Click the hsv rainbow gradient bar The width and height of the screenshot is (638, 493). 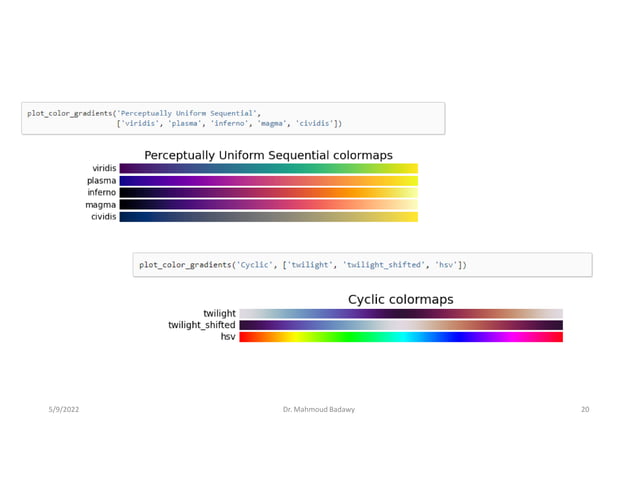[x=400, y=337]
